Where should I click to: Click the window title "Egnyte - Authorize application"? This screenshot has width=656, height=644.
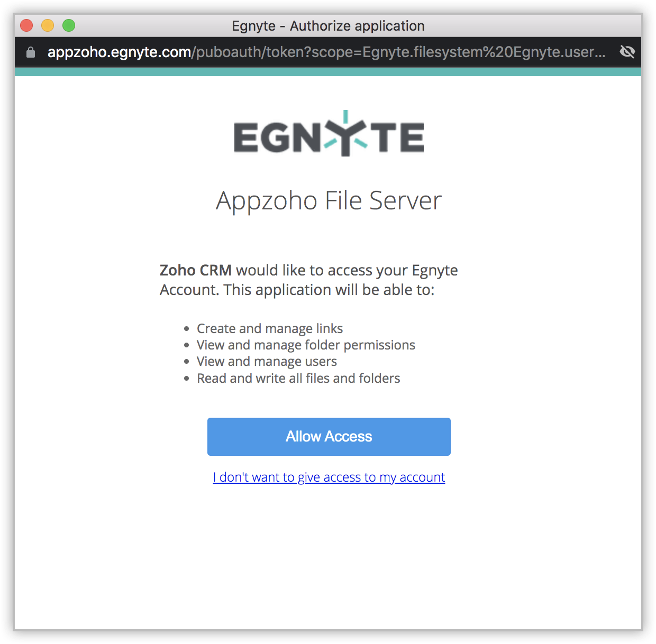[328, 26]
